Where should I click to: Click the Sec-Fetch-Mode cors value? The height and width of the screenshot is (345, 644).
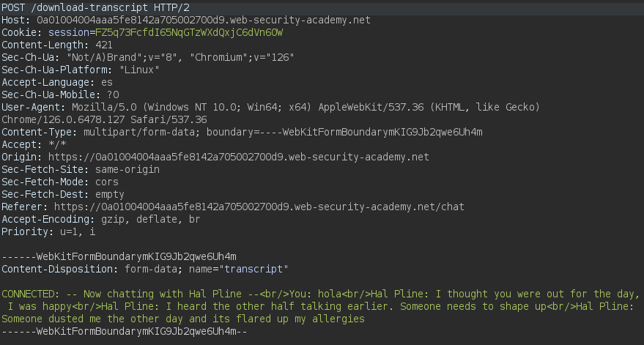(107, 182)
